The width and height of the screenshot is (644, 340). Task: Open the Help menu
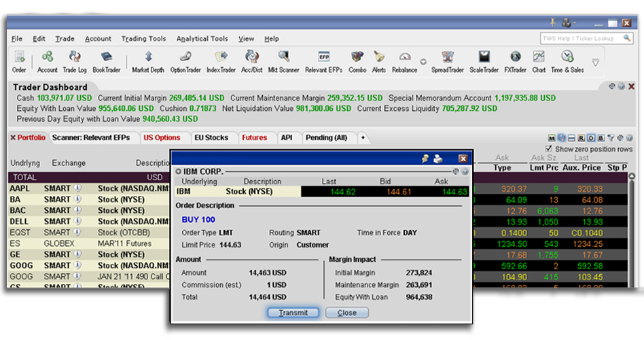(x=272, y=39)
